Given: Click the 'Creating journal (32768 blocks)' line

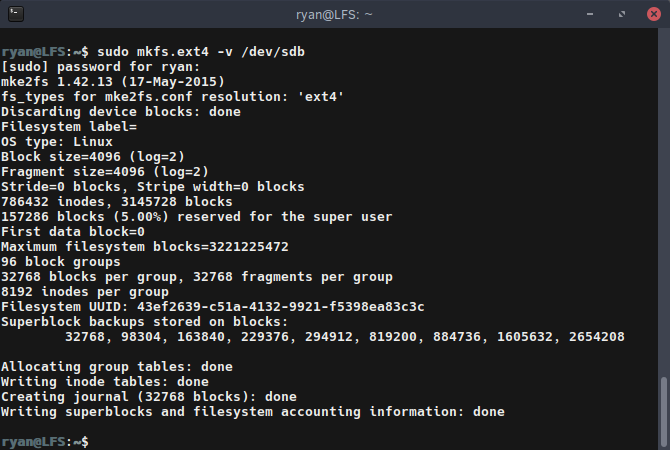Looking at the screenshot, I should pyautogui.click(x=149, y=396).
